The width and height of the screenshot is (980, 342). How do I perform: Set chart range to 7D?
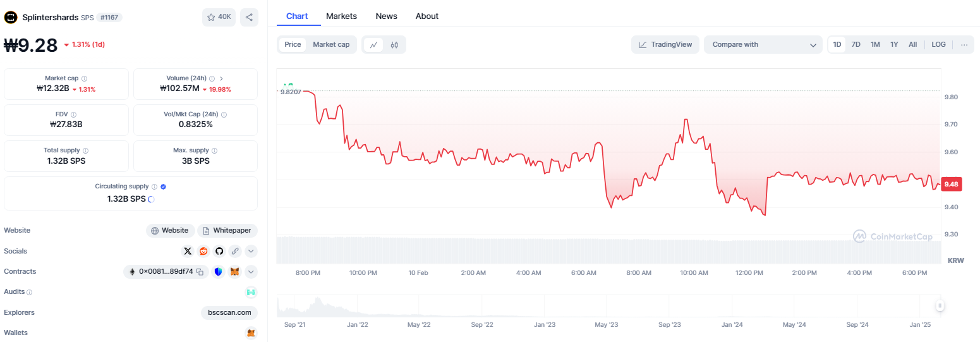[856, 44]
